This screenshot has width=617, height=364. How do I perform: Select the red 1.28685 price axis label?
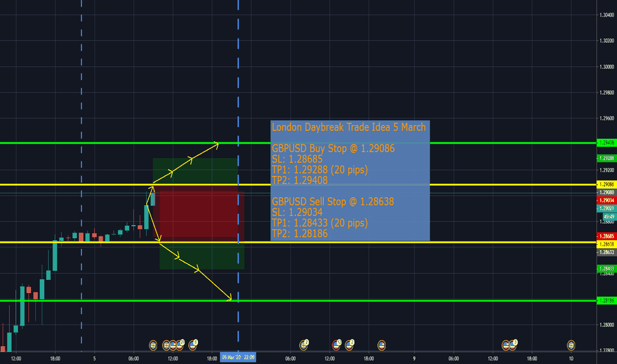pos(606,236)
